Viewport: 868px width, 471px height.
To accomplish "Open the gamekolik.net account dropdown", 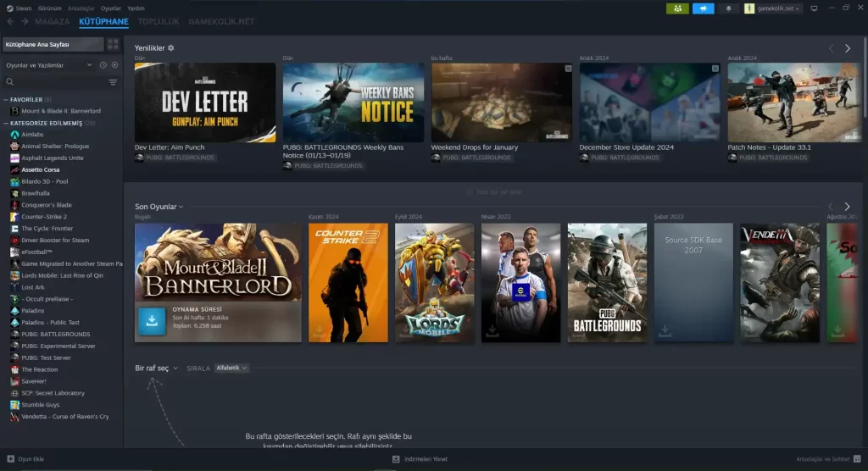I will click(773, 8).
